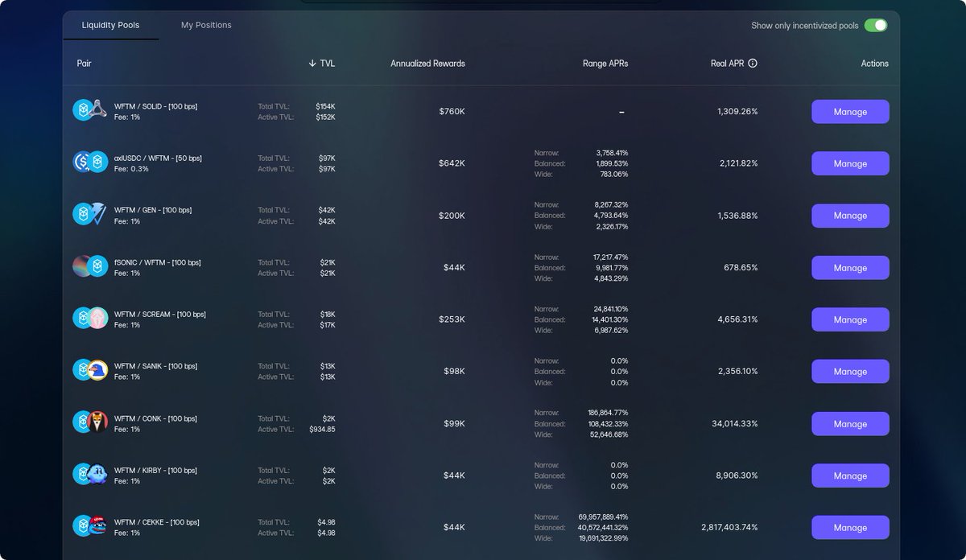Click the Real APR info icon
The width and height of the screenshot is (966, 560).
pyautogui.click(x=753, y=63)
